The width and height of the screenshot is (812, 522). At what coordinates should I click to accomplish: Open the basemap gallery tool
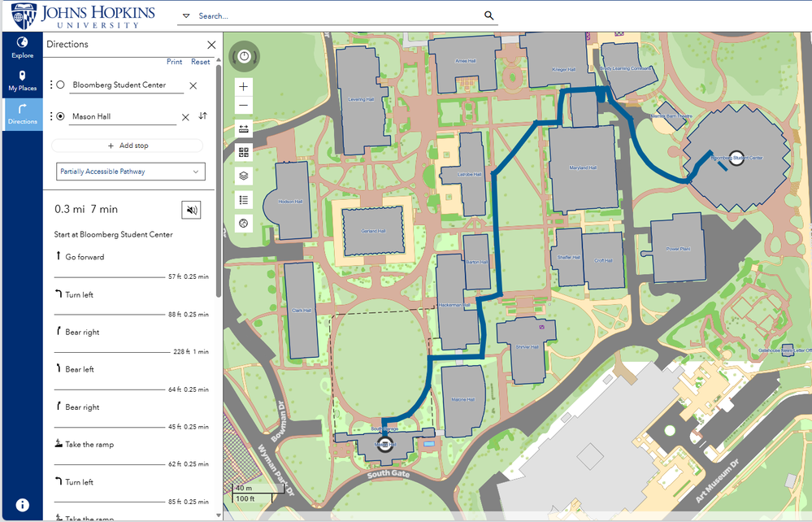[244, 152]
